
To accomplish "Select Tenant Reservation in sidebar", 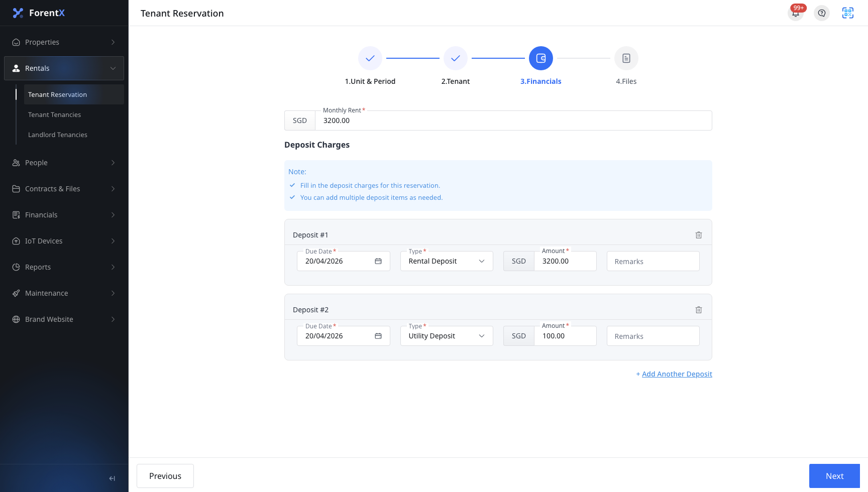I will (x=74, y=94).
